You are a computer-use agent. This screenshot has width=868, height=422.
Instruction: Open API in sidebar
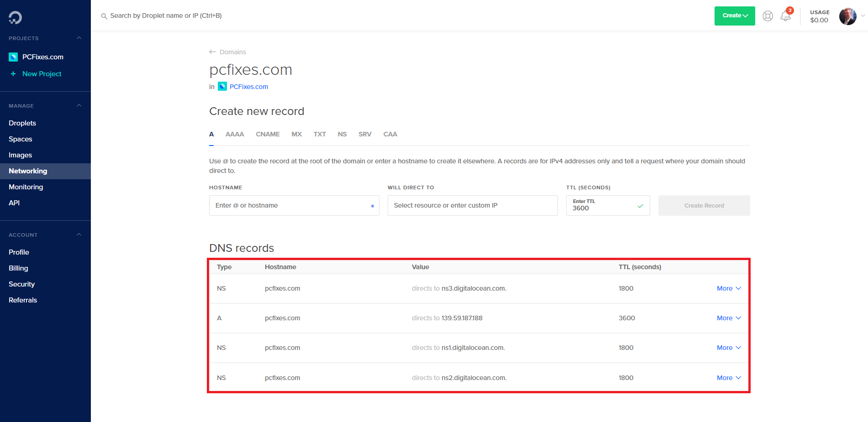click(x=14, y=203)
